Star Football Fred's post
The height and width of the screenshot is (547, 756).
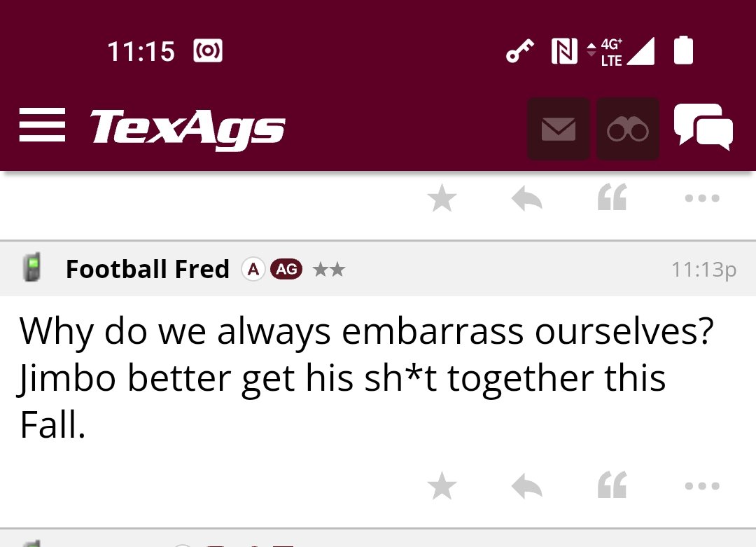(x=442, y=486)
